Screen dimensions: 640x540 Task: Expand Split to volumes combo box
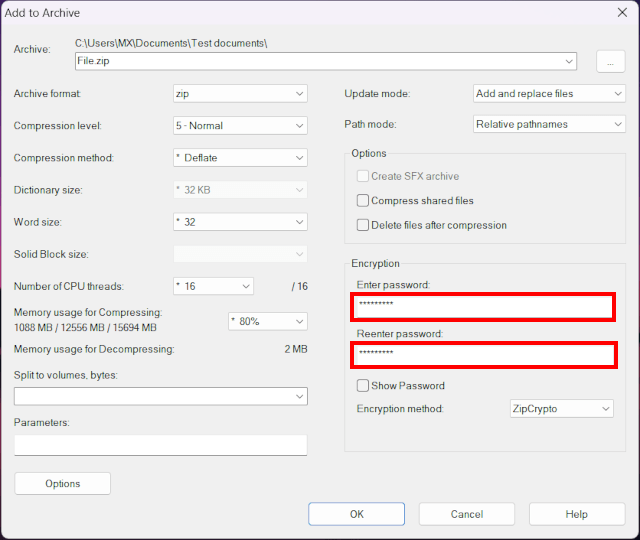(x=160, y=397)
